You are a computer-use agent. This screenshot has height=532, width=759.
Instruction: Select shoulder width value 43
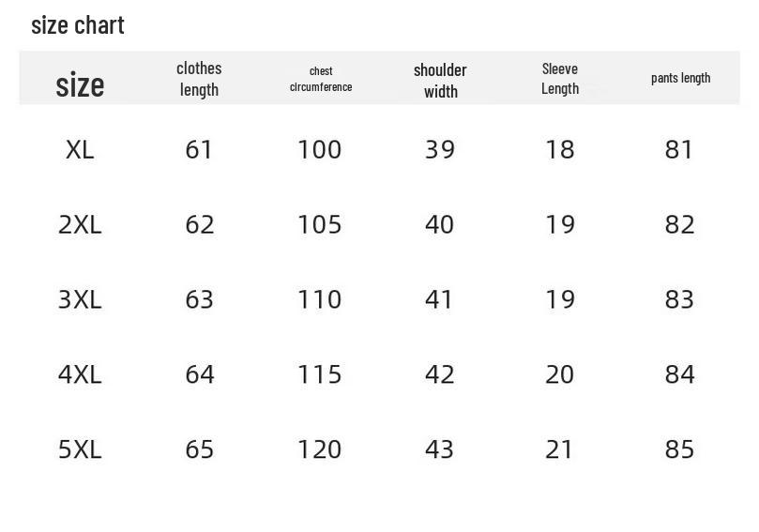click(439, 449)
